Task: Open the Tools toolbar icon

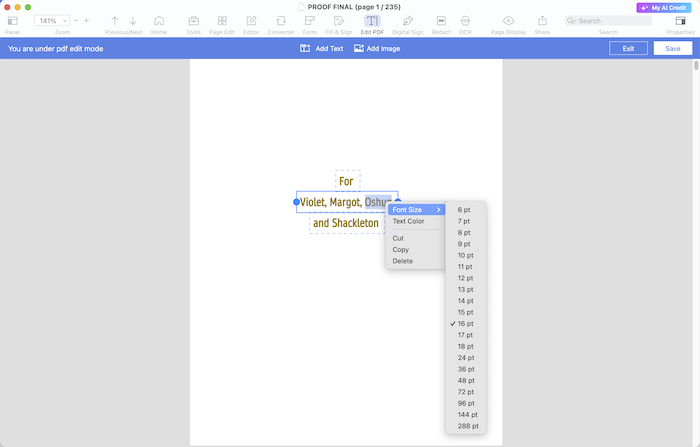Action: 193,21
